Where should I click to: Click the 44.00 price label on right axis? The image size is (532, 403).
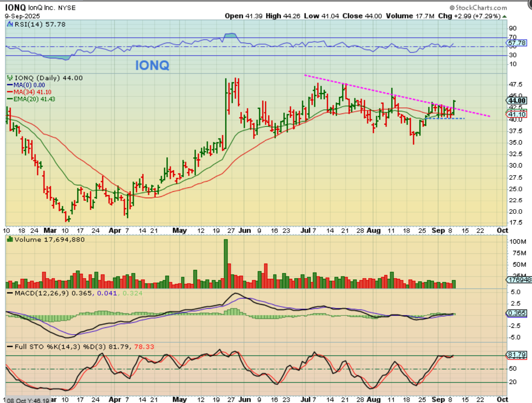pos(518,100)
